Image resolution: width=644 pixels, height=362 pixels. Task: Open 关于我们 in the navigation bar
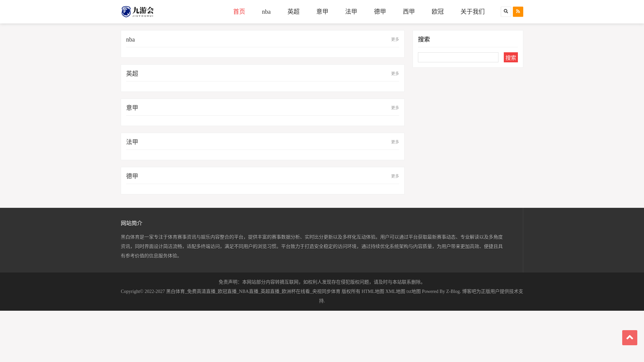[x=473, y=12]
